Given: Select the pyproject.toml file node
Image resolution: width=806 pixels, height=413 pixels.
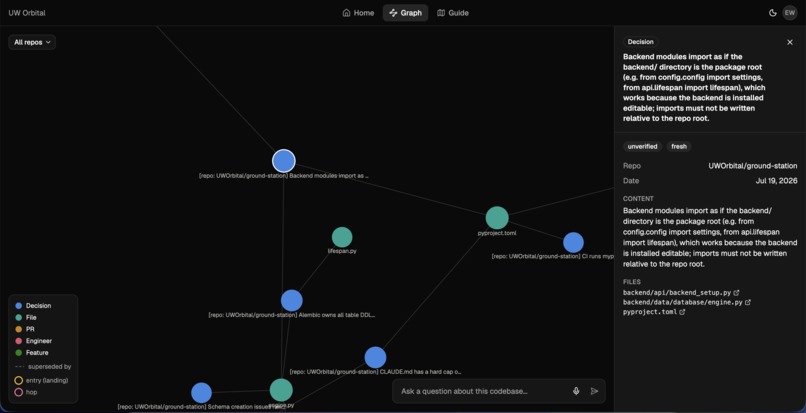Looking at the screenshot, I should 497,218.
